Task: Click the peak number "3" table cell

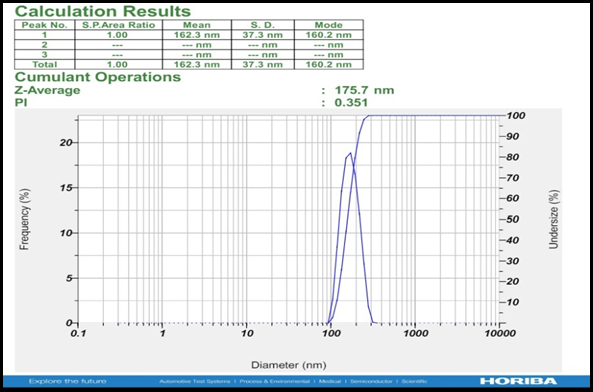Action: click(44, 54)
